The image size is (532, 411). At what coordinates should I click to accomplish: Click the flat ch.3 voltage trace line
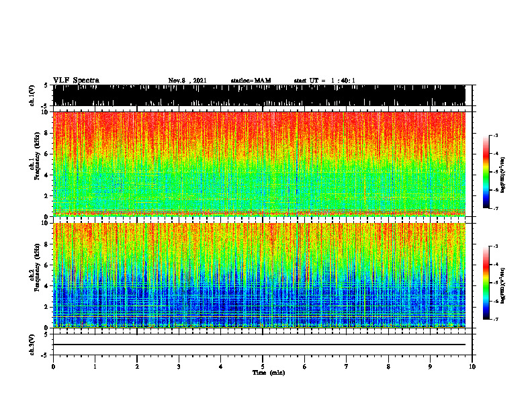click(259, 345)
